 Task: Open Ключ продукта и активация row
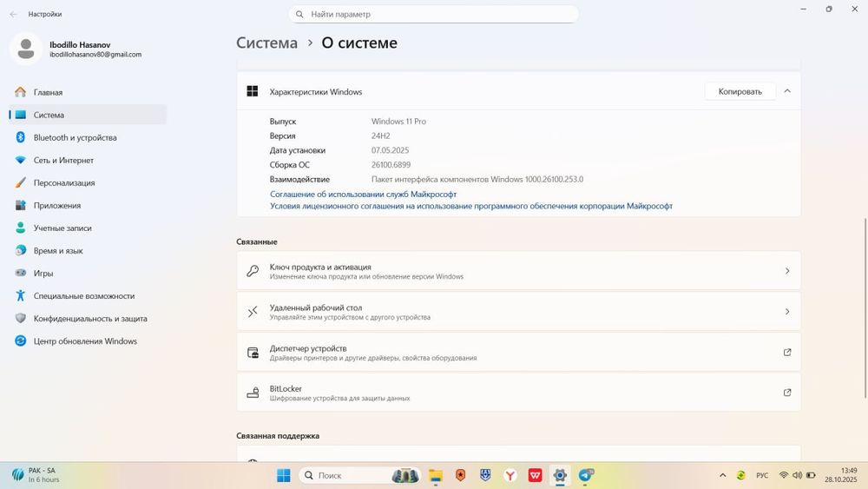pos(519,271)
